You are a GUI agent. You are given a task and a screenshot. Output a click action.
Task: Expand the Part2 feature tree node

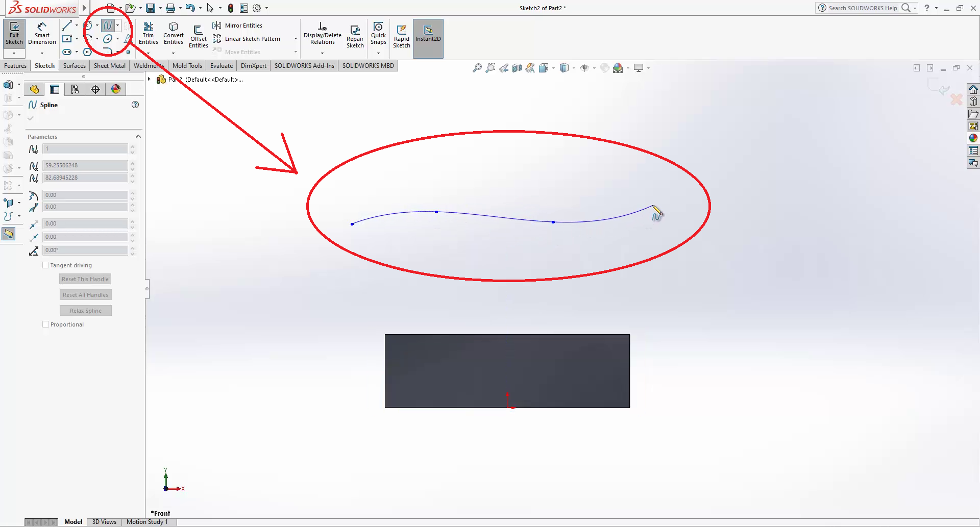tap(149, 79)
